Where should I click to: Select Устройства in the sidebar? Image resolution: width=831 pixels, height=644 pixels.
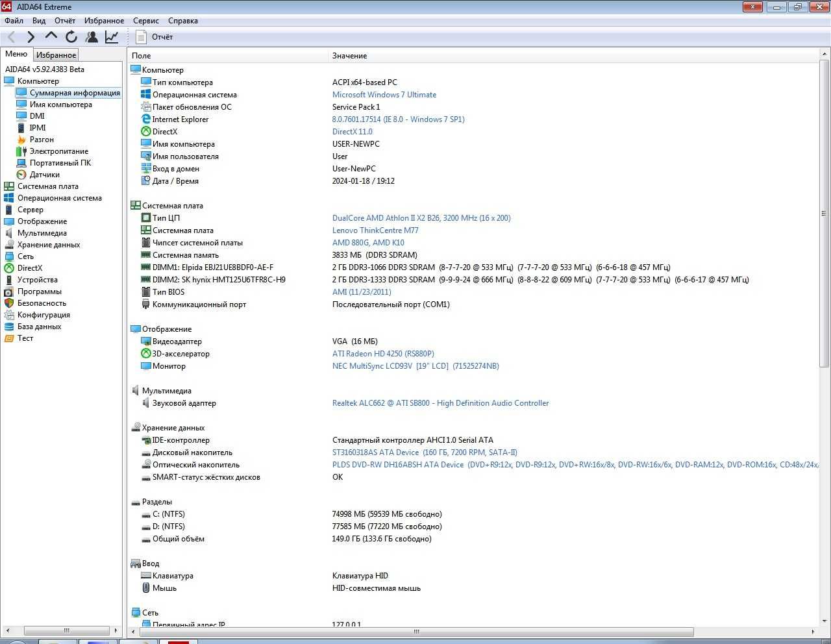point(38,280)
